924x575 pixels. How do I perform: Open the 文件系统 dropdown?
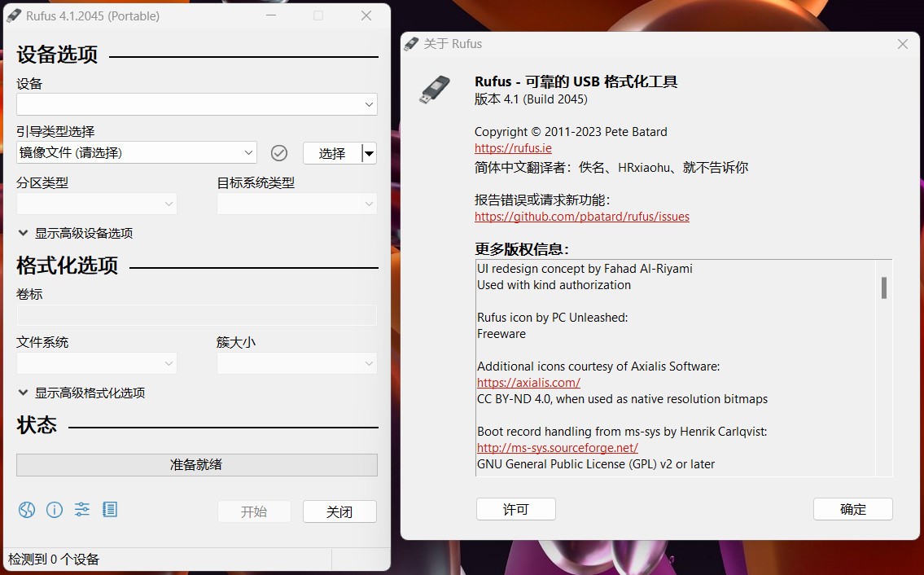97,363
